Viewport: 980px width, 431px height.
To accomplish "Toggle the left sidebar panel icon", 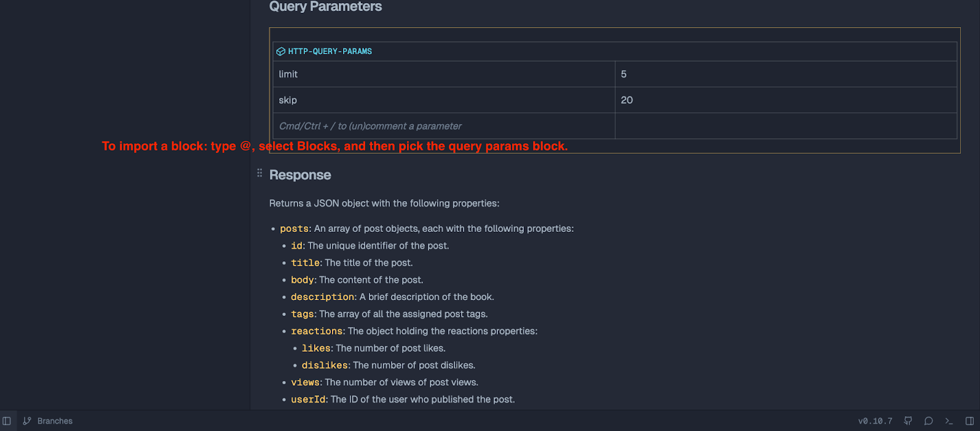I will coord(7,421).
